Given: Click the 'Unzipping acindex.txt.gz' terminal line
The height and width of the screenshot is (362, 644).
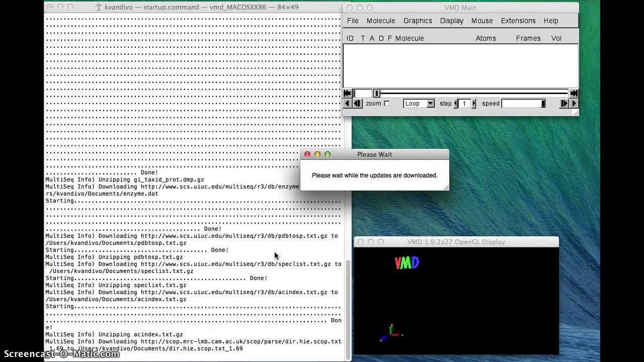Looking at the screenshot, I should (114, 334).
